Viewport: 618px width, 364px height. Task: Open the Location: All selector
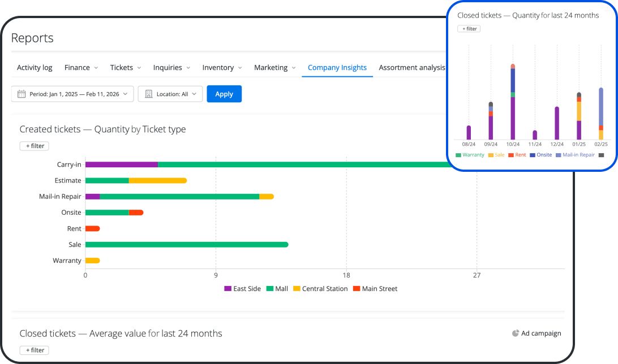(170, 94)
